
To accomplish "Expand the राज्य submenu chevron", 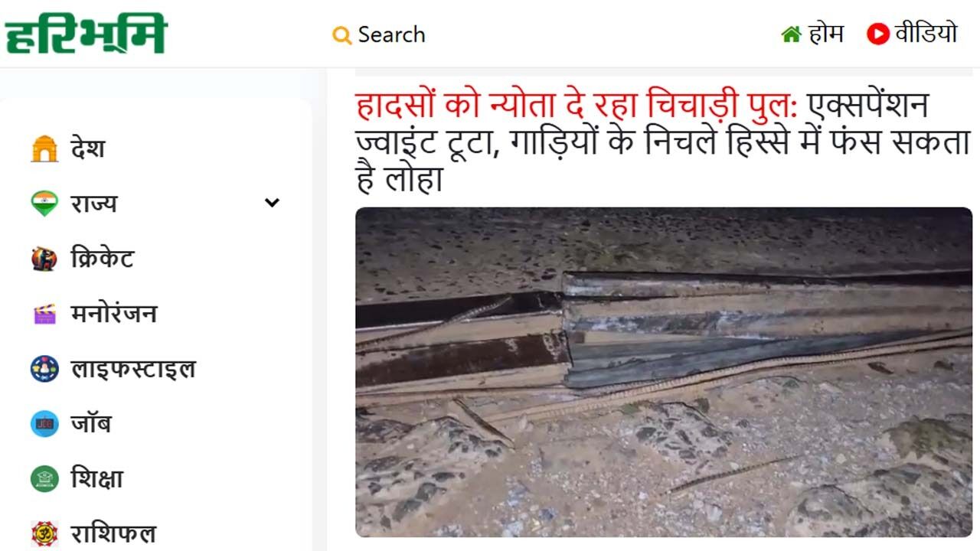I will [272, 203].
